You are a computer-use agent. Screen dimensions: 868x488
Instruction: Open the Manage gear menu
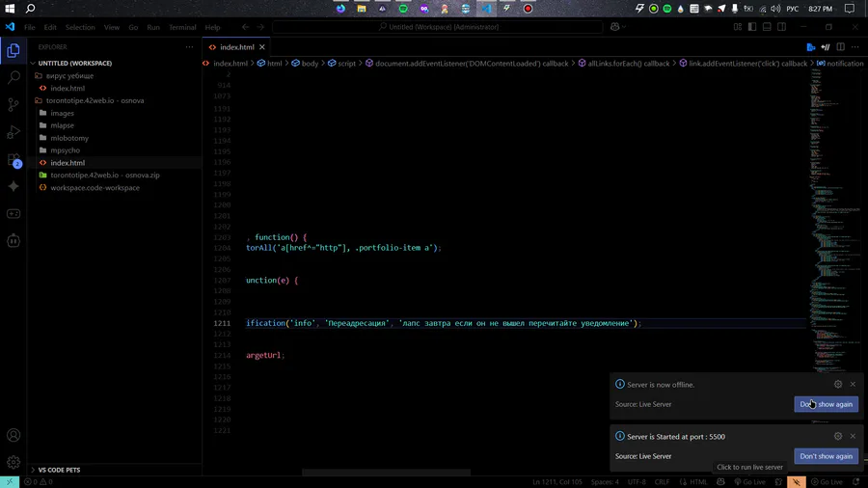tap(14, 462)
